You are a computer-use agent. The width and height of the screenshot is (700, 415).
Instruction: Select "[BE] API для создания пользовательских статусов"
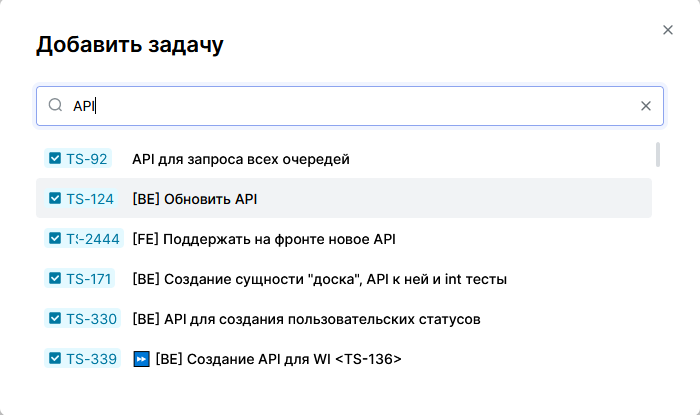[x=306, y=319]
